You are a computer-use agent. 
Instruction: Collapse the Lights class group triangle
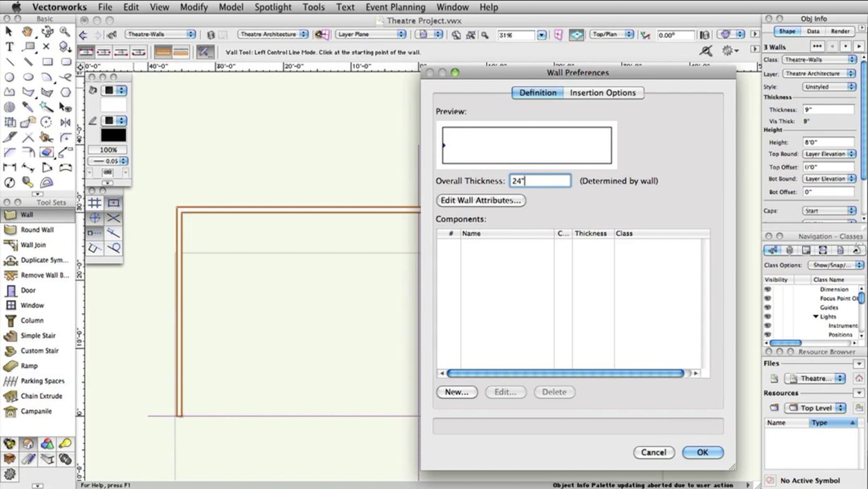click(816, 316)
